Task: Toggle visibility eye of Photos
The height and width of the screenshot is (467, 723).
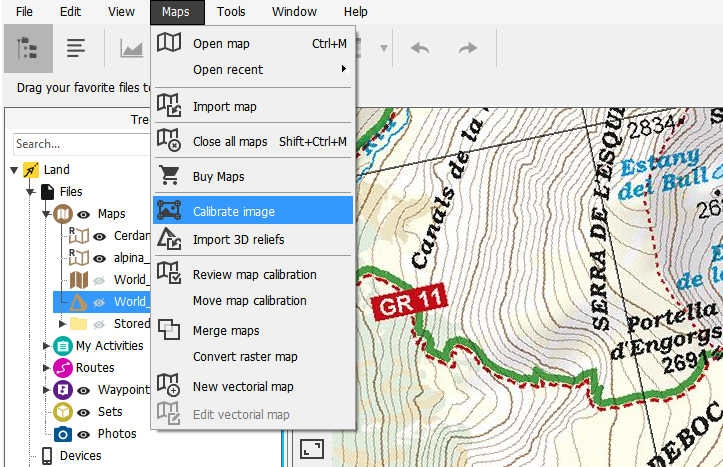Action: pos(83,434)
